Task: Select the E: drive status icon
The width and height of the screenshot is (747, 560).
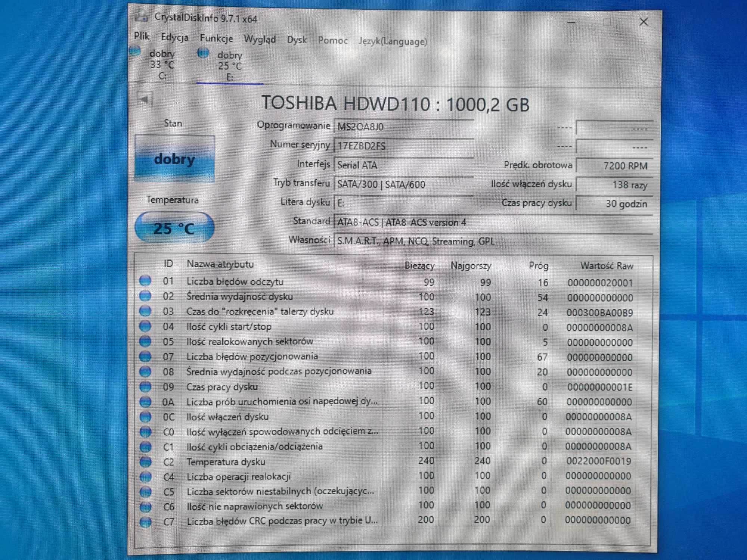Action: click(203, 53)
